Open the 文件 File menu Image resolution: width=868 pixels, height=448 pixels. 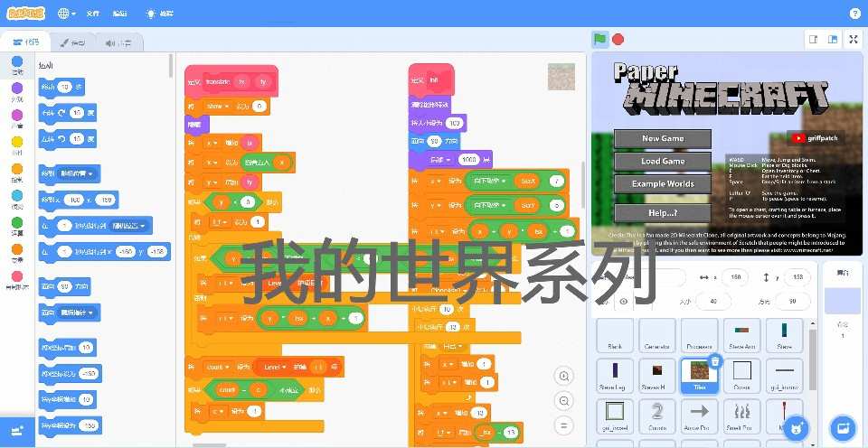pos(93,14)
